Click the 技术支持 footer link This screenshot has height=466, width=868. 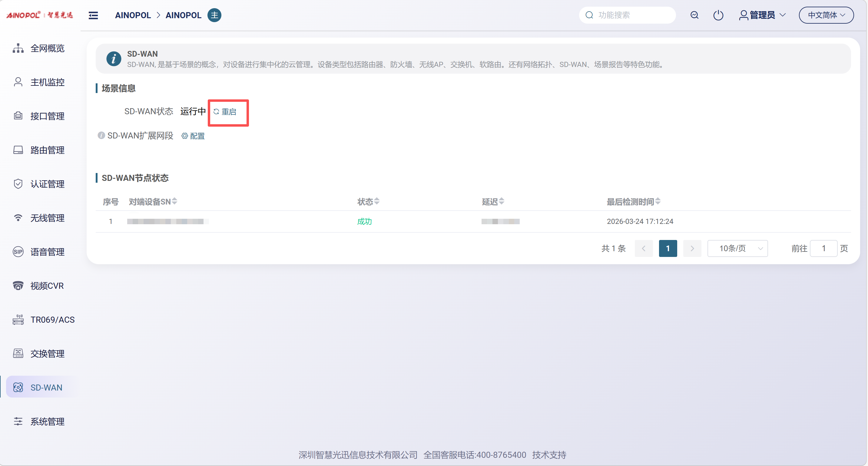coord(549,455)
